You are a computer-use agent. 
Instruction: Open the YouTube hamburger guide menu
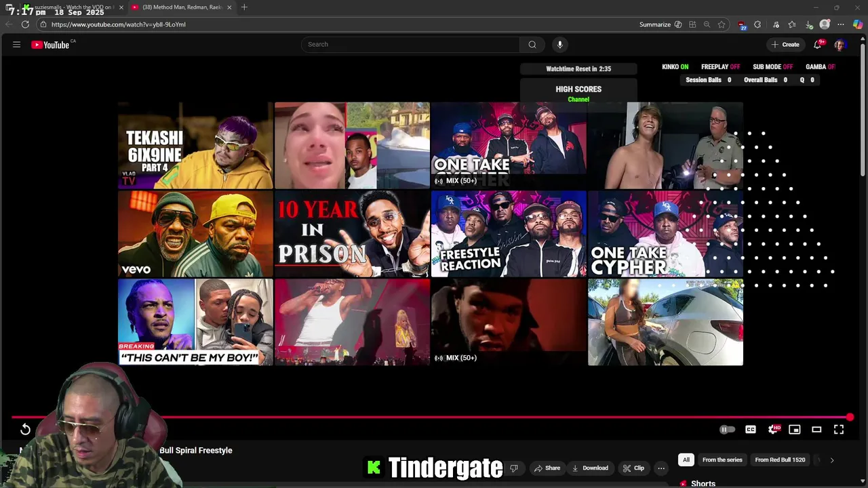(x=16, y=45)
